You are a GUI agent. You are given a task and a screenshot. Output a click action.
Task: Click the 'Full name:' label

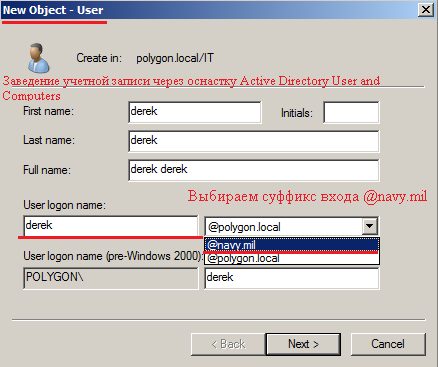[47, 170]
